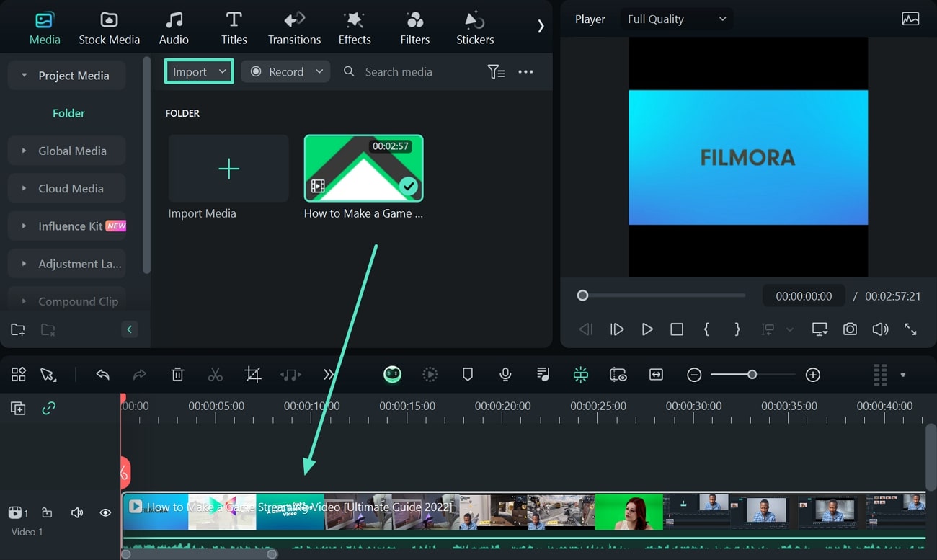Redo the last action
The image size is (937, 560).
point(140,374)
